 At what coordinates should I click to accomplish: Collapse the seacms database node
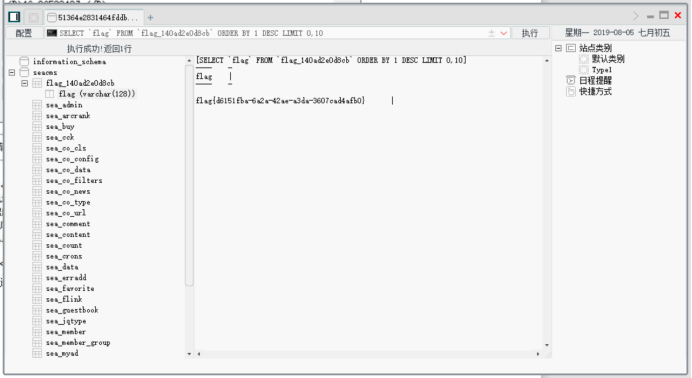tap(12, 72)
